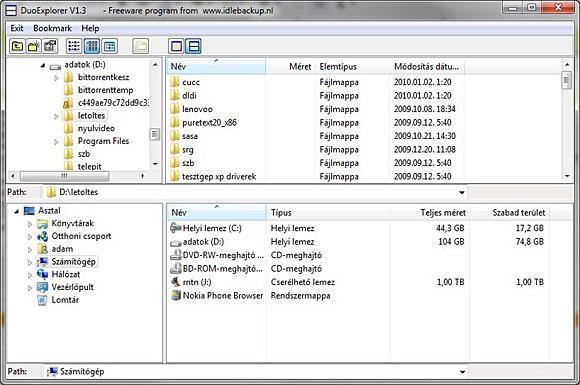Open the Help menu
This screenshot has height=385, width=580.
pyautogui.click(x=90, y=28)
